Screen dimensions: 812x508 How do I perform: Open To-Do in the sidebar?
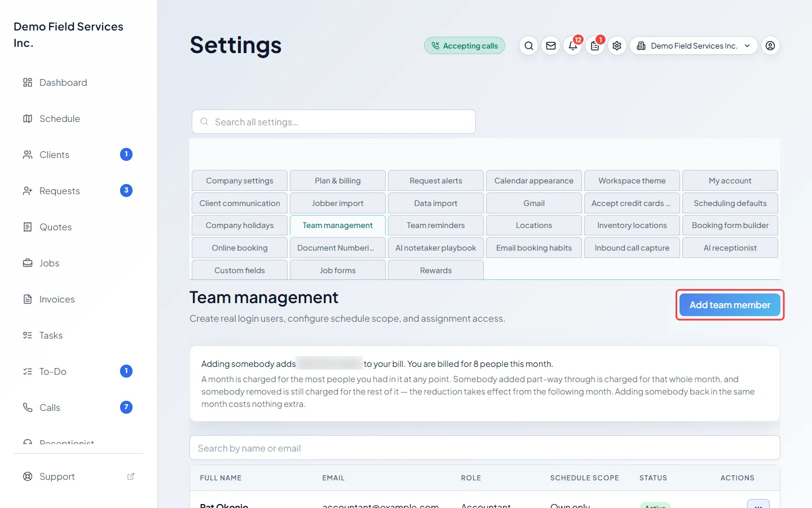(x=78, y=371)
